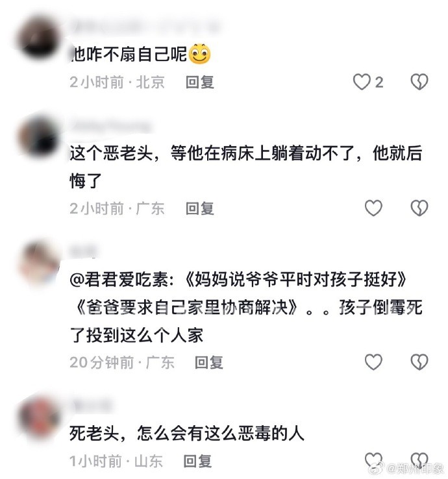
Task: Dislike the Beijing comment via broken heart
Action: (x=419, y=82)
